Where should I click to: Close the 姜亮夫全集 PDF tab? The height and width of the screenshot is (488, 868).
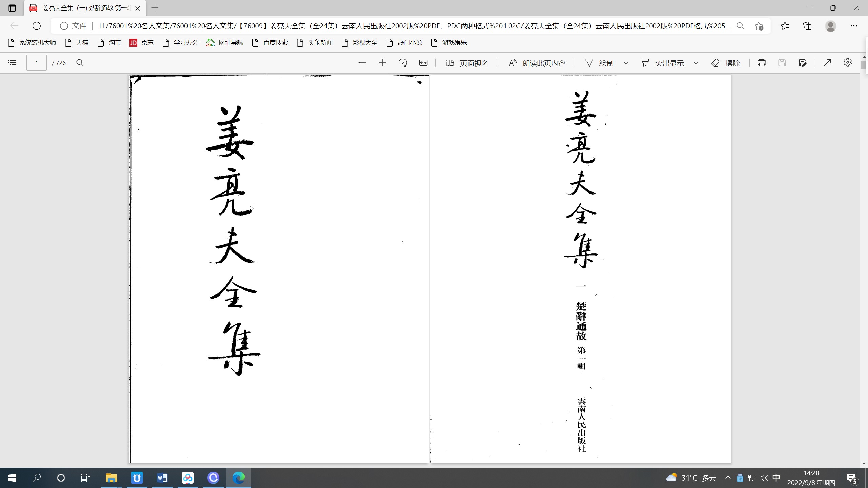pos(138,8)
